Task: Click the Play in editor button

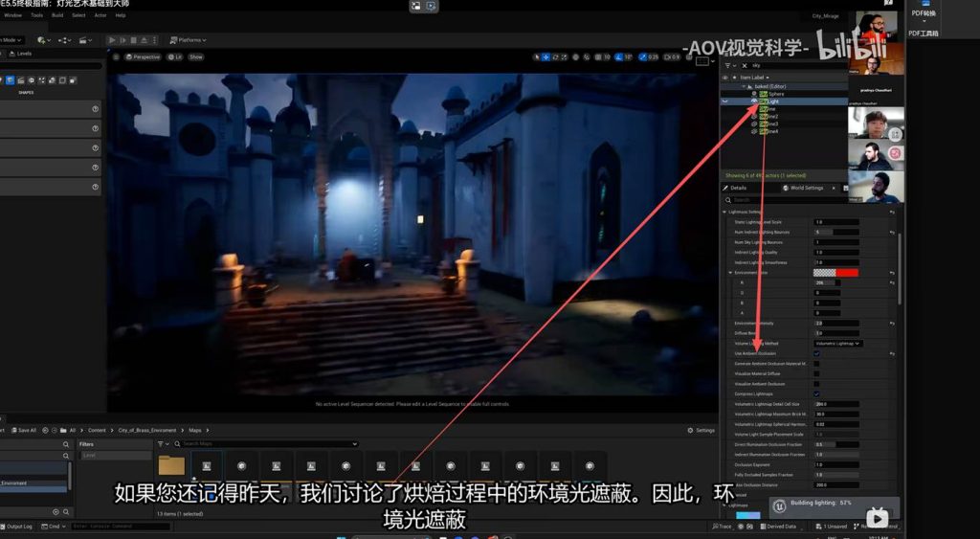Action: (112, 40)
